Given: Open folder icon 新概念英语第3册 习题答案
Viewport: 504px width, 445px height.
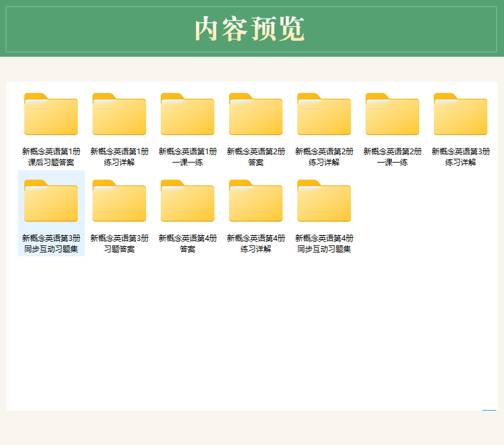Looking at the screenshot, I should [119, 201].
